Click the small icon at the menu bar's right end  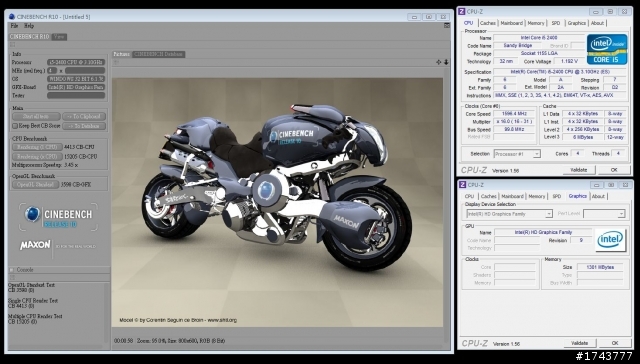point(447,25)
